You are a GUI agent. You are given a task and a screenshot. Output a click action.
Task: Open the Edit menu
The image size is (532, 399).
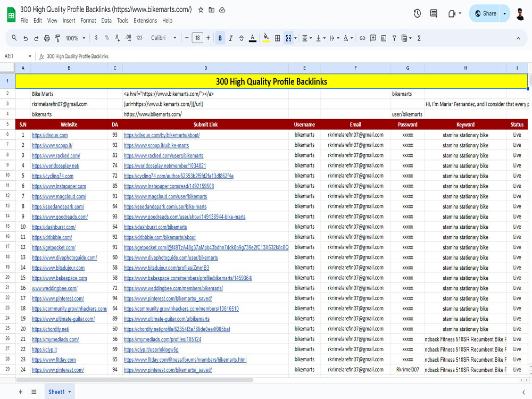click(38, 21)
